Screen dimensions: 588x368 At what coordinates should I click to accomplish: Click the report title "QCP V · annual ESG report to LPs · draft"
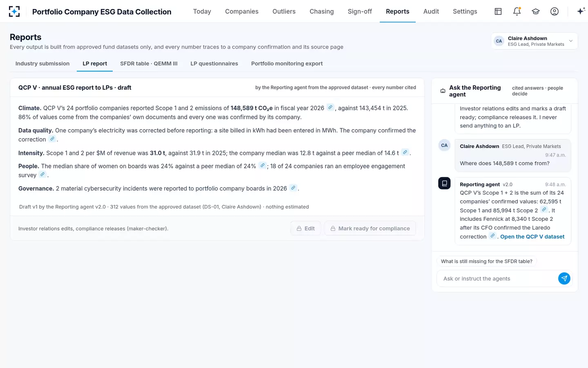(x=75, y=88)
